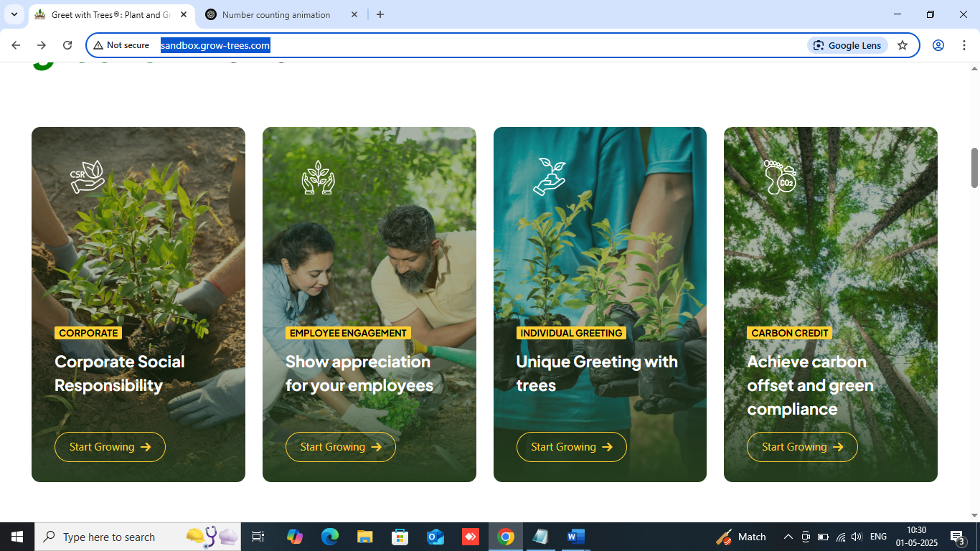The image size is (980, 551).
Task: Start Growing under Achieve carbon offset
Action: pyautogui.click(x=802, y=447)
